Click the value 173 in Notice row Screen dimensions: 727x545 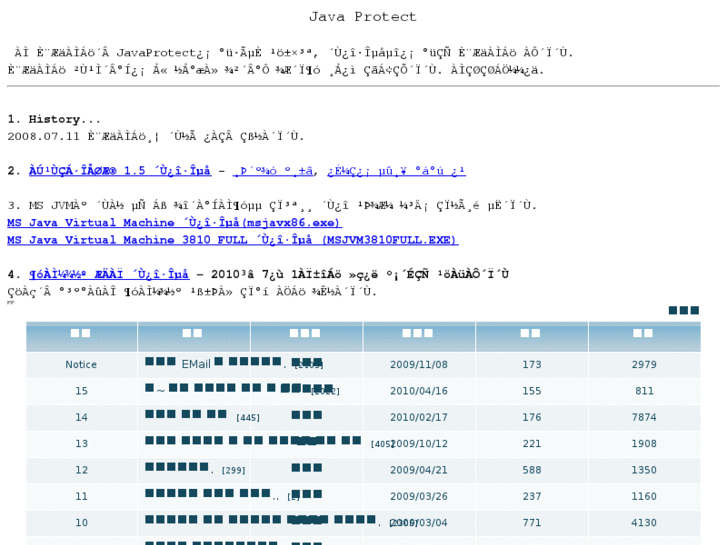pyautogui.click(x=532, y=365)
